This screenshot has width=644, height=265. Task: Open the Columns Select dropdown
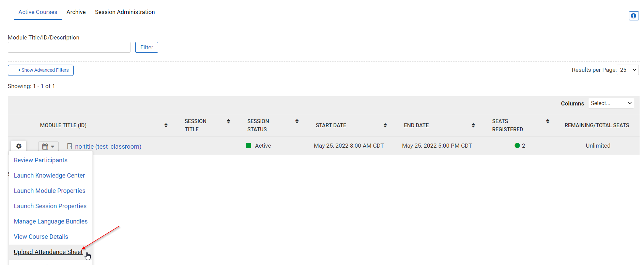tap(611, 103)
